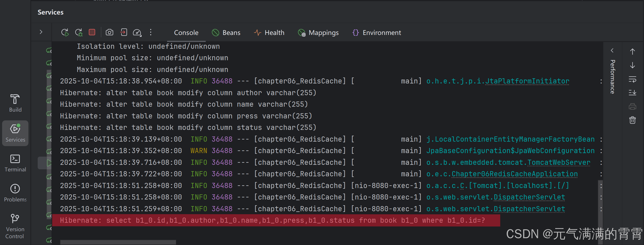The image size is (644, 245).
Task: Clear console with trash icon
Action: (632, 120)
